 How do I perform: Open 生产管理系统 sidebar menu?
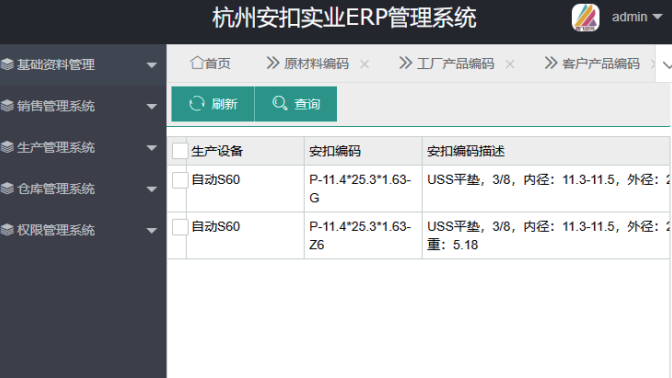point(83,147)
